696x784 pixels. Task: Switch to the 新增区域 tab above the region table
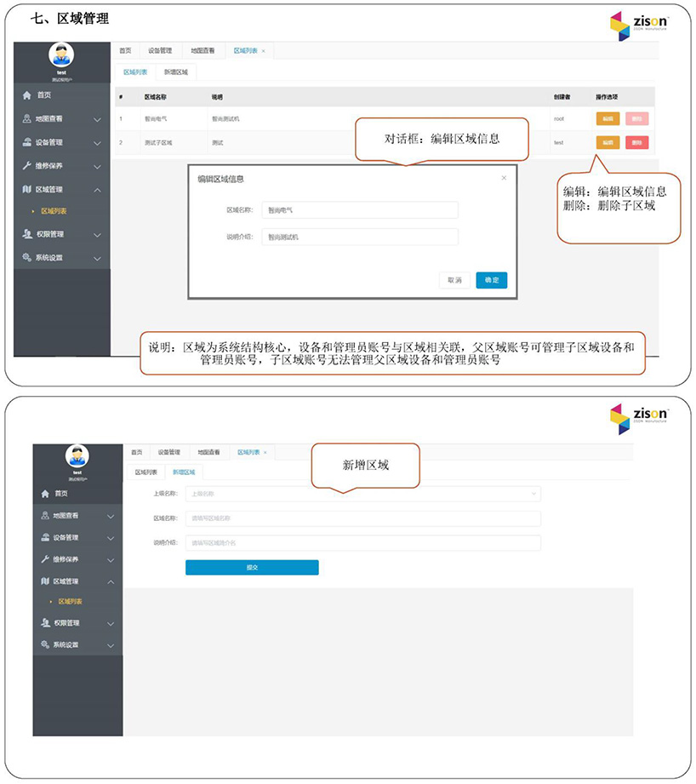click(x=175, y=72)
